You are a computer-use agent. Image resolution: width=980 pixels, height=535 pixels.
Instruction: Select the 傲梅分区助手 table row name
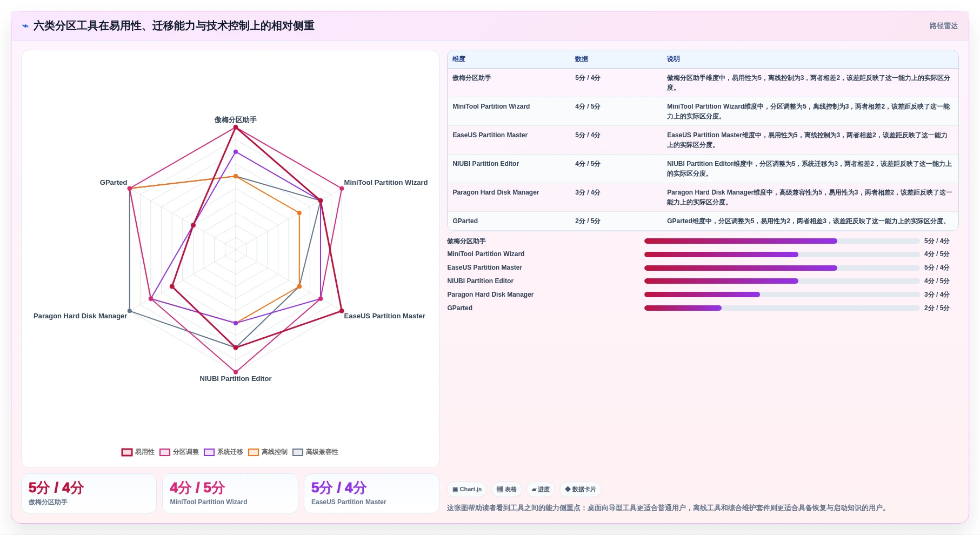click(472, 78)
